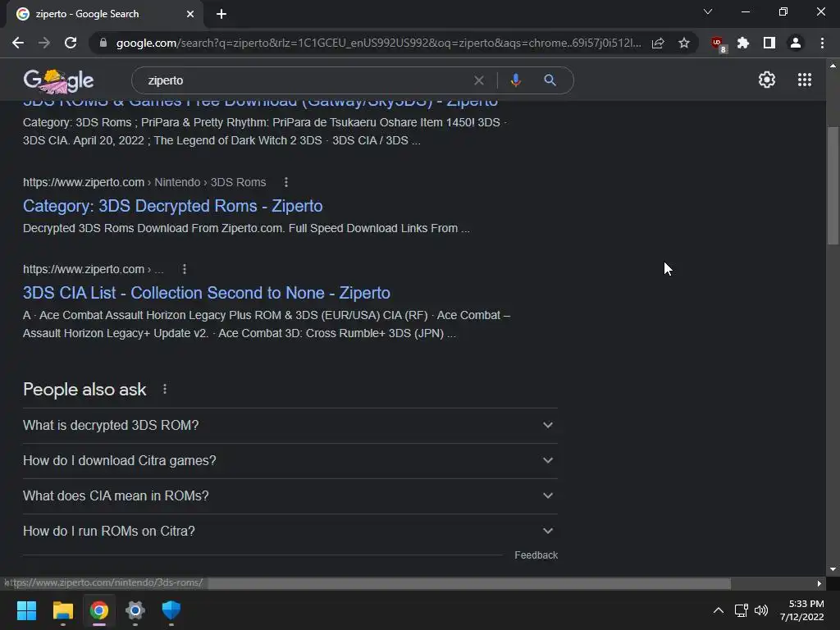Open network status in the tray
The width and height of the screenshot is (840, 630).
tap(742, 610)
